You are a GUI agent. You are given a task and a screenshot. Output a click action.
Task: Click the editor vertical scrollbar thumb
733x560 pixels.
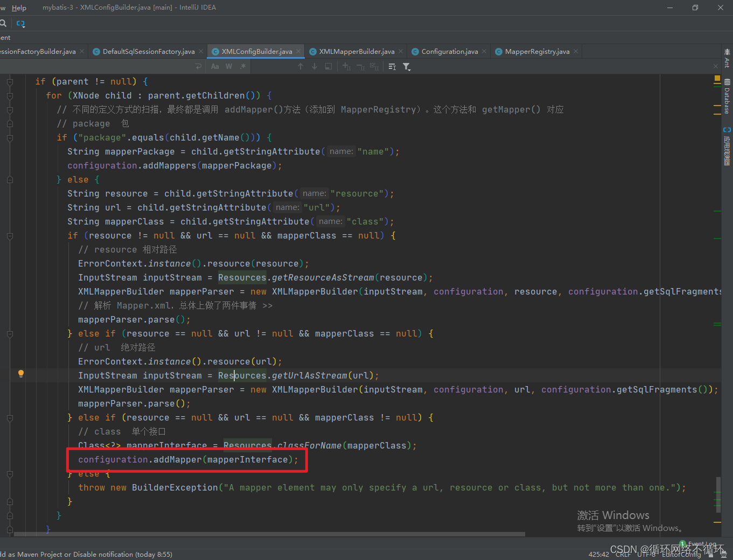pos(718,495)
